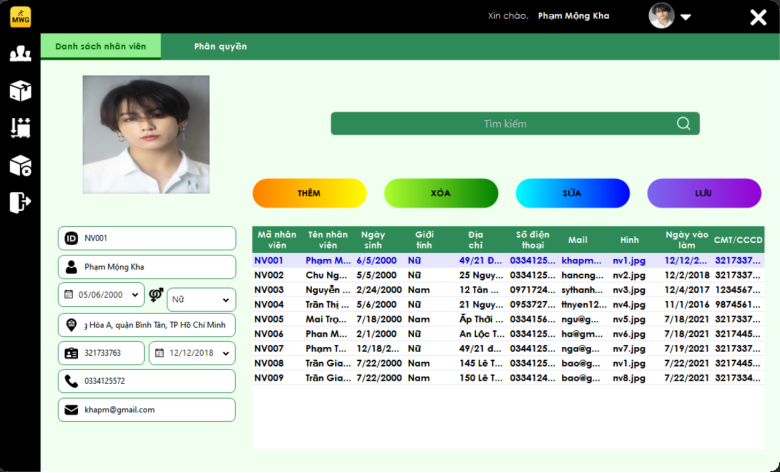
Task: Click the phone field 0334125572
Action: [147, 381]
